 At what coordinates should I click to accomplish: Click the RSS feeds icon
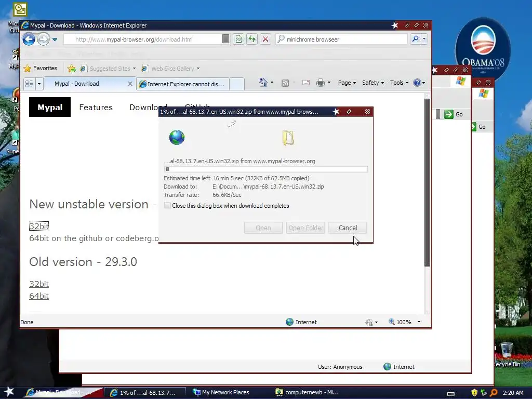pos(285,83)
